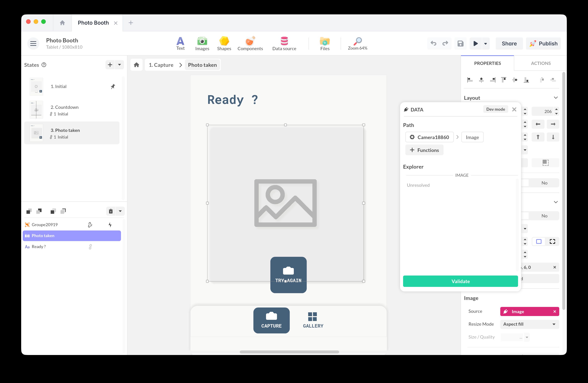Select the Ready ? text layer
Image resolution: width=588 pixels, height=383 pixels.
pyautogui.click(x=72, y=247)
